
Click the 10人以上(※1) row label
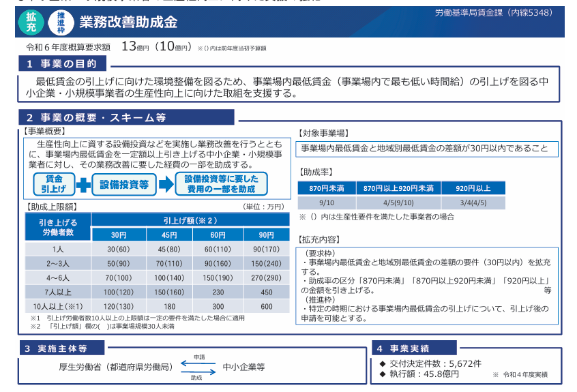[58, 307]
